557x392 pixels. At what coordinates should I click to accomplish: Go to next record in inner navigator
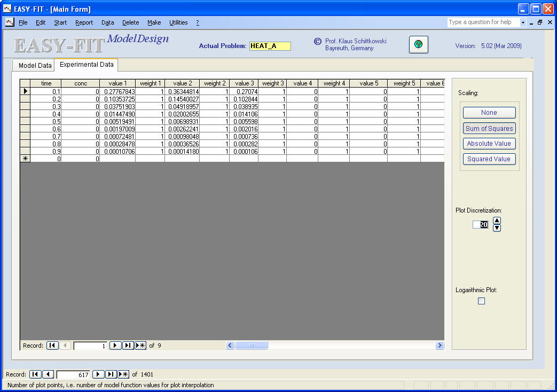tap(115, 346)
